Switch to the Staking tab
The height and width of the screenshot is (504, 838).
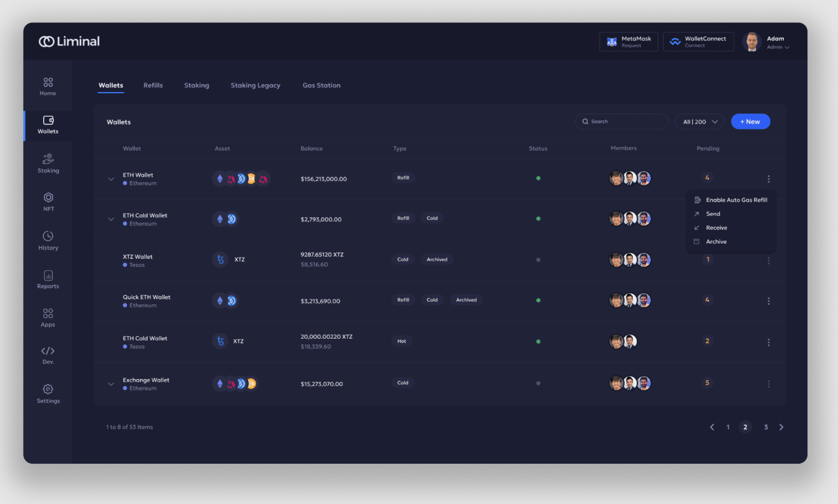[197, 85]
